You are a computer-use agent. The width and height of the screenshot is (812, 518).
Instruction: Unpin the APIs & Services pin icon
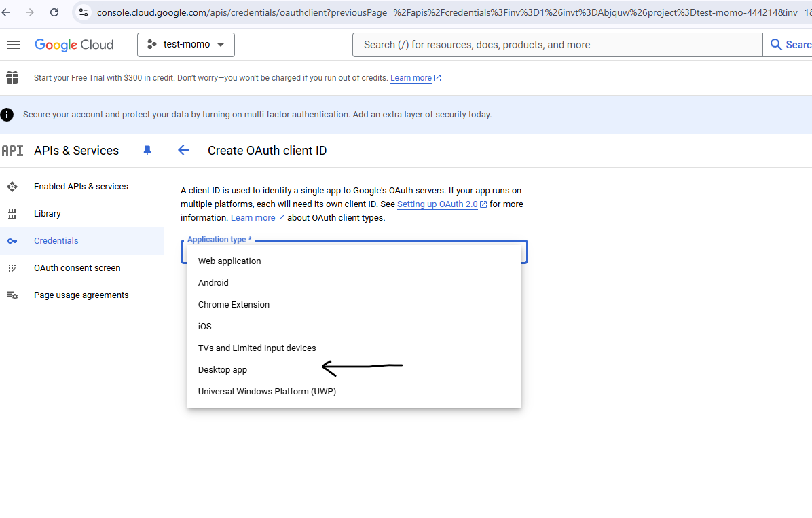coord(147,151)
